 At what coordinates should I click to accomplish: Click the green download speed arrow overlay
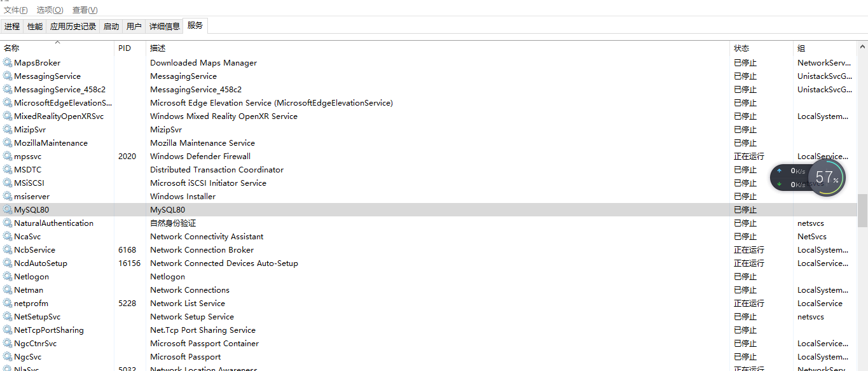point(780,183)
